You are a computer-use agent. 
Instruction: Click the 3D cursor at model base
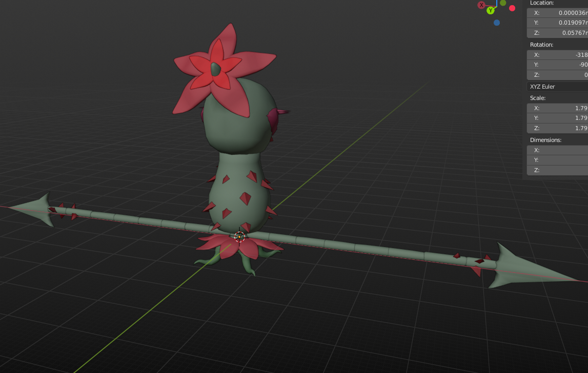click(239, 237)
